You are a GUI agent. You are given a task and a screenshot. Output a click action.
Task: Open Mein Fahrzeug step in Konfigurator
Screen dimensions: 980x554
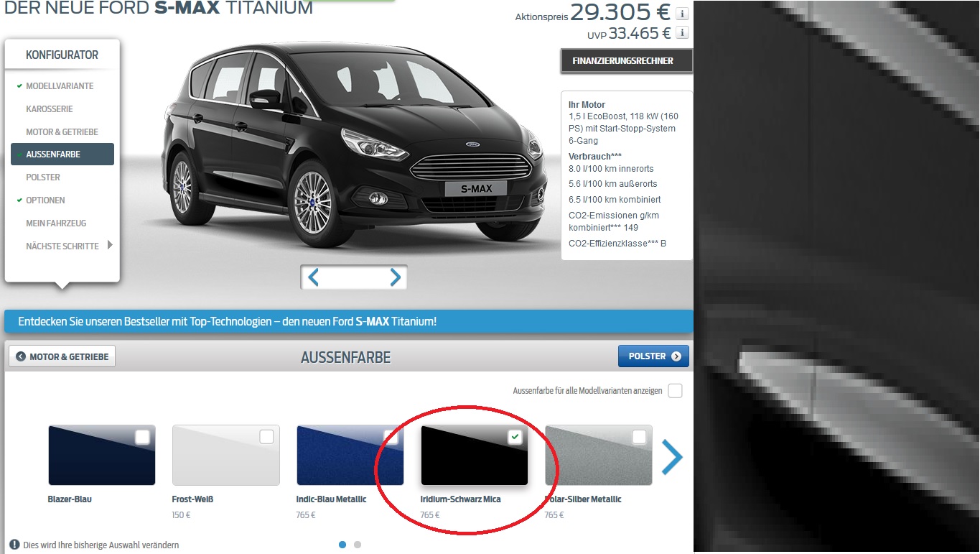click(x=56, y=223)
